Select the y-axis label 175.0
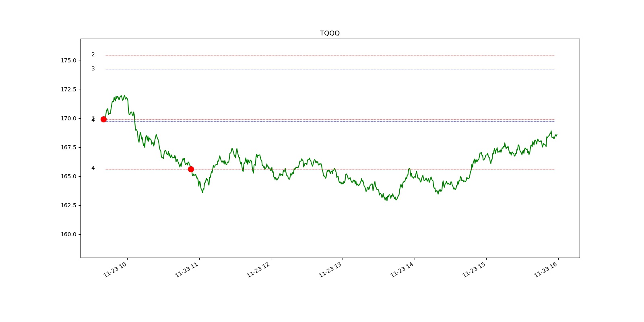 click(68, 60)
